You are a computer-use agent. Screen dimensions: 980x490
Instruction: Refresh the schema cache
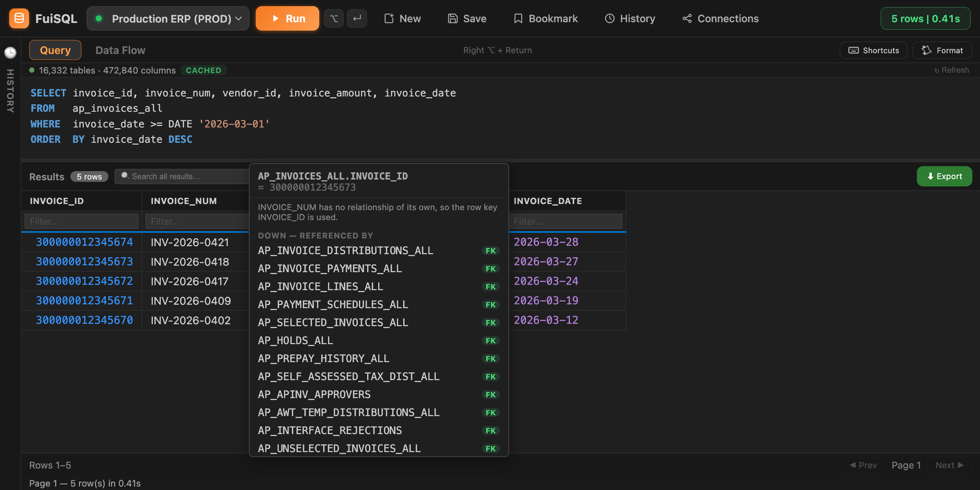tap(952, 70)
